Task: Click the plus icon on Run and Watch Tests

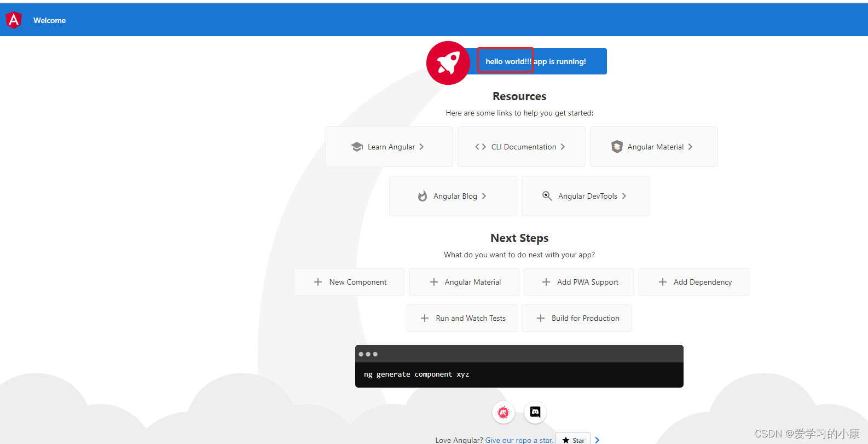Action: (x=425, y=318)
